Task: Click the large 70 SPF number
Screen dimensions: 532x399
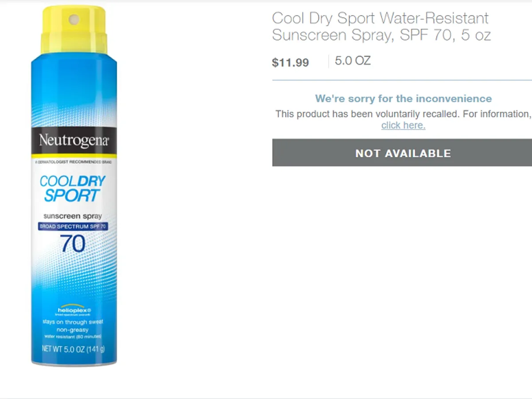Action: click(x=72, y=243)
